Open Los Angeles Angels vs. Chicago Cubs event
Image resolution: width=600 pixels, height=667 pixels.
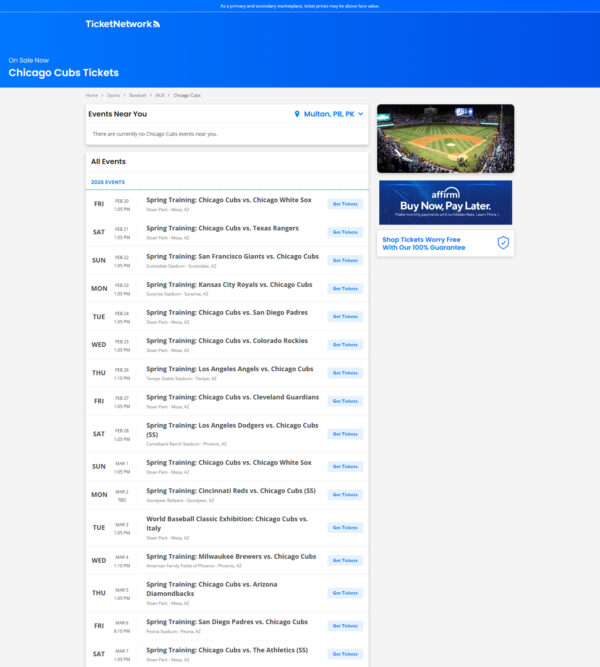coord(230,369)
